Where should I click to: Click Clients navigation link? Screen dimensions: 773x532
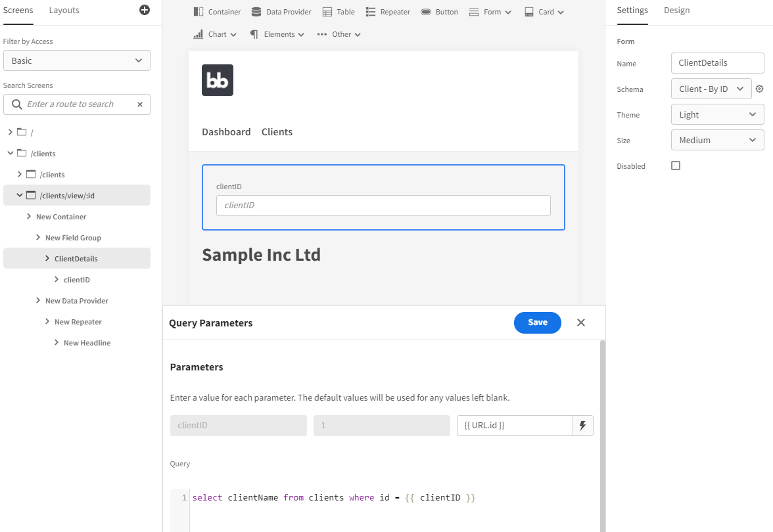pos(277,132)
